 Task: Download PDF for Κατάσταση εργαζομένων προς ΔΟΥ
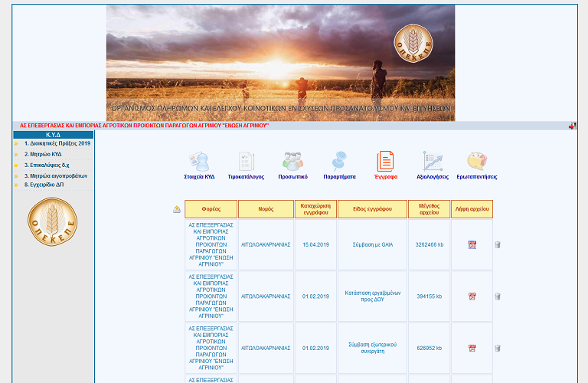[x=472, y=296]
